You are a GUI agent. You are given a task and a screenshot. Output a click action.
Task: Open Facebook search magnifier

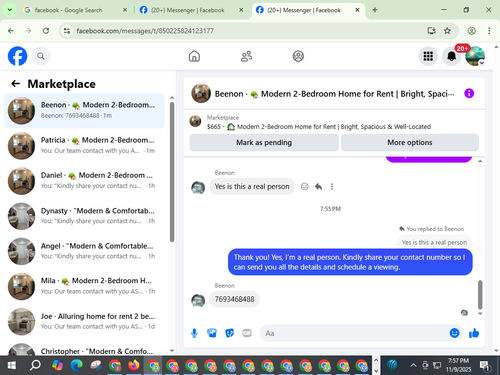click(41, 56)
